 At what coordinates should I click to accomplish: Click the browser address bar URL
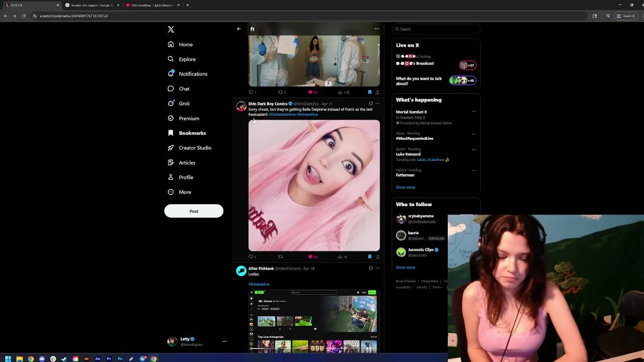tap(73, 16)
